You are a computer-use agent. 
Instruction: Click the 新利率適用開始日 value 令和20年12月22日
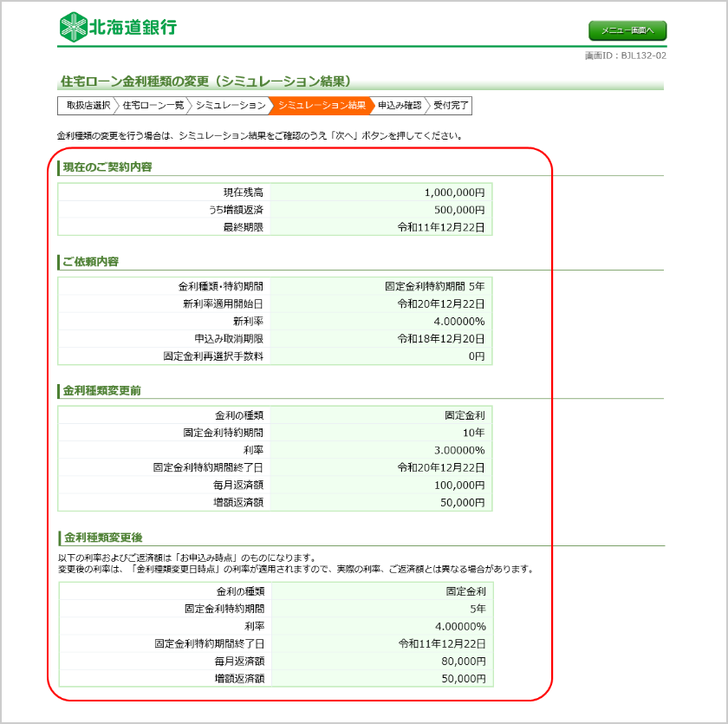[x=441, y=303]
